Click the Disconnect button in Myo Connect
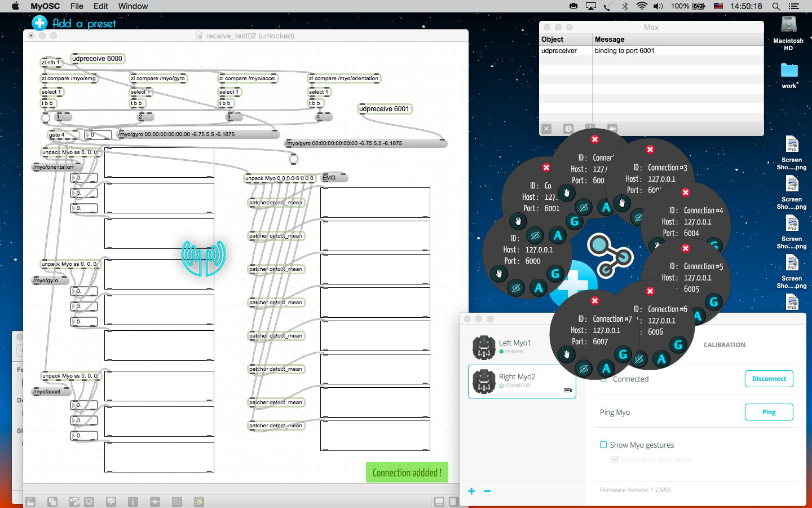Screen dimensions: 812x508 pyautogui.click(x=769, y=379)
